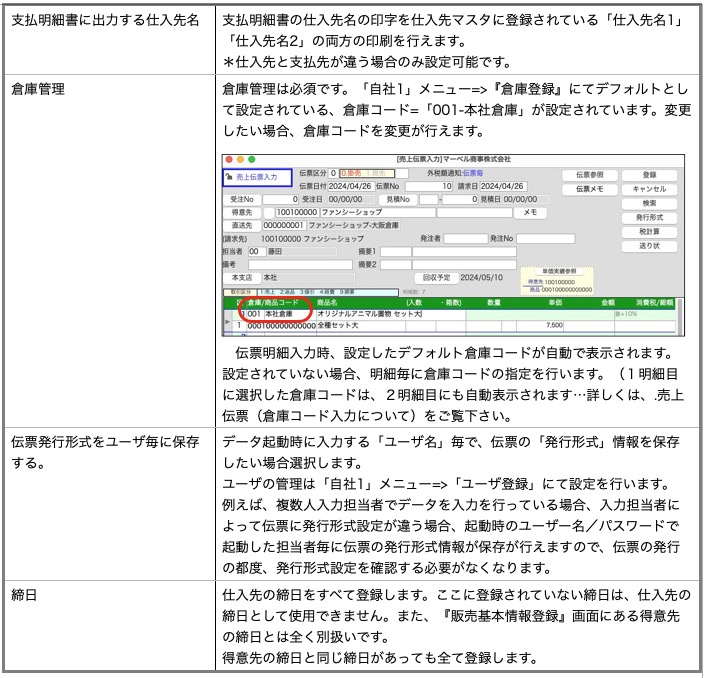This screenshot has width=706, height=678.
Task: Select the 001 本社倉庫 warehouse code cell
Action: pyautogui.click(x=272, y=313)
